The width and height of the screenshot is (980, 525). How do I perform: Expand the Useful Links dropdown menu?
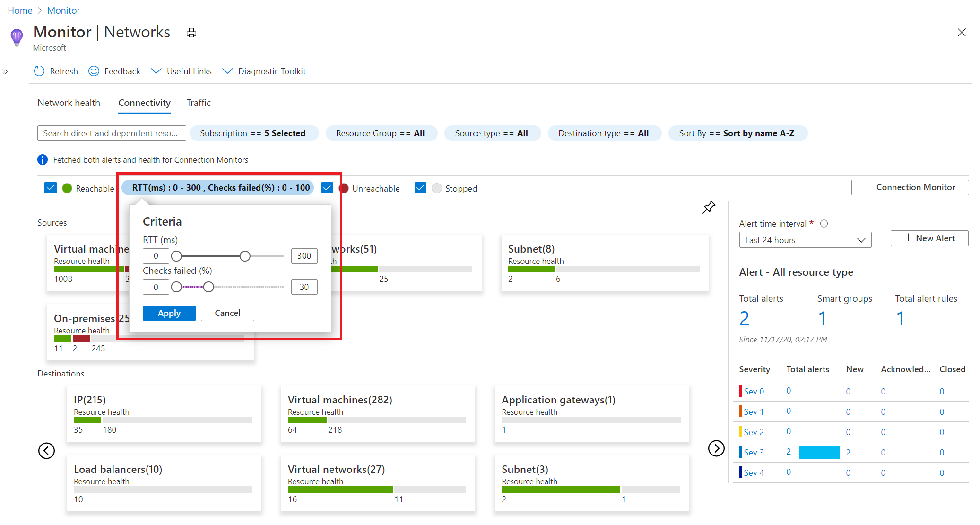[x=182, y=70]
